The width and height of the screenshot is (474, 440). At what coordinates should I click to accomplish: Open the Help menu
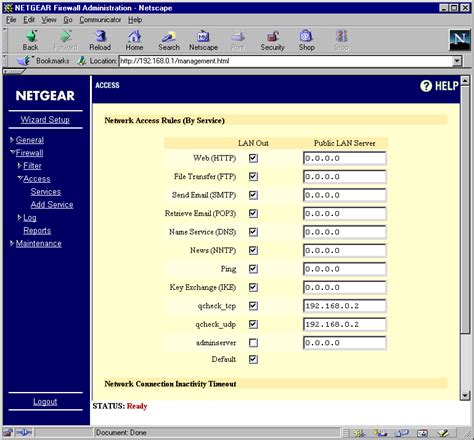click(135, 20)
